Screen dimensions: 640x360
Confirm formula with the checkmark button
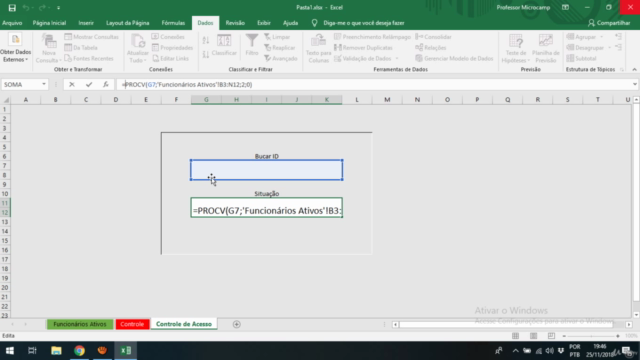[89, 84]
